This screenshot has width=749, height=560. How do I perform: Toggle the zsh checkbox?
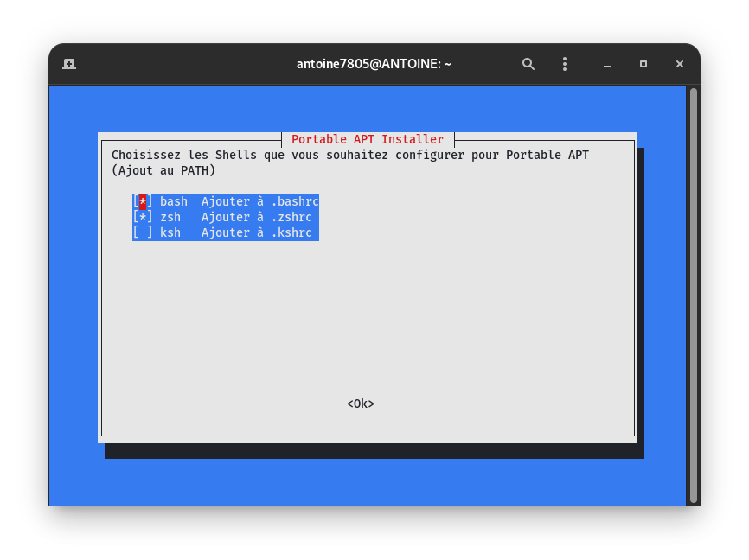(x=143, y=217)
